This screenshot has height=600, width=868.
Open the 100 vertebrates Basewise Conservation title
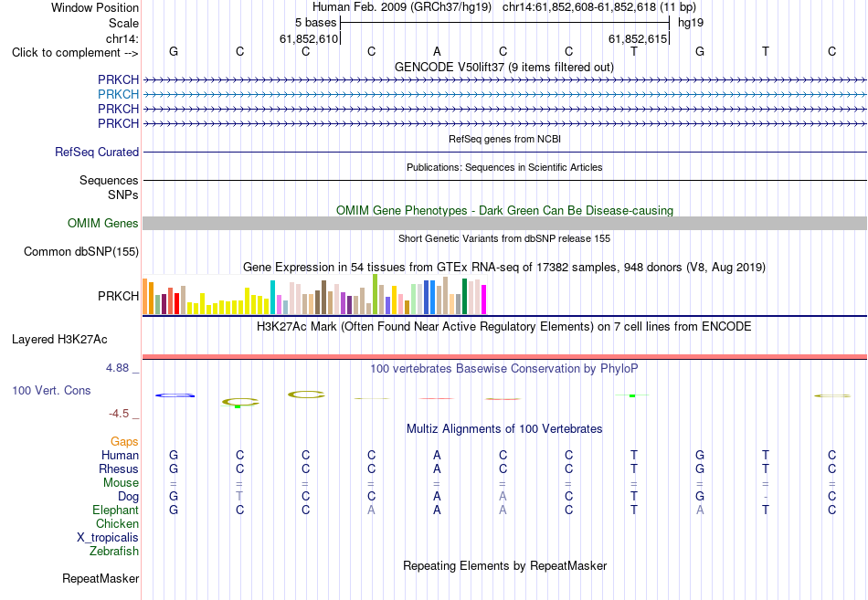pyautogui.click(x=503, y=369)
